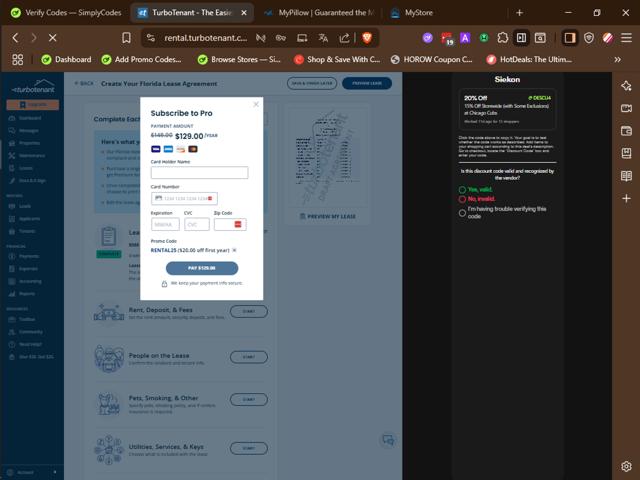Select the Expiration date field
The width and height of the screenshot is (640, 480).
[x=165, y=224]
